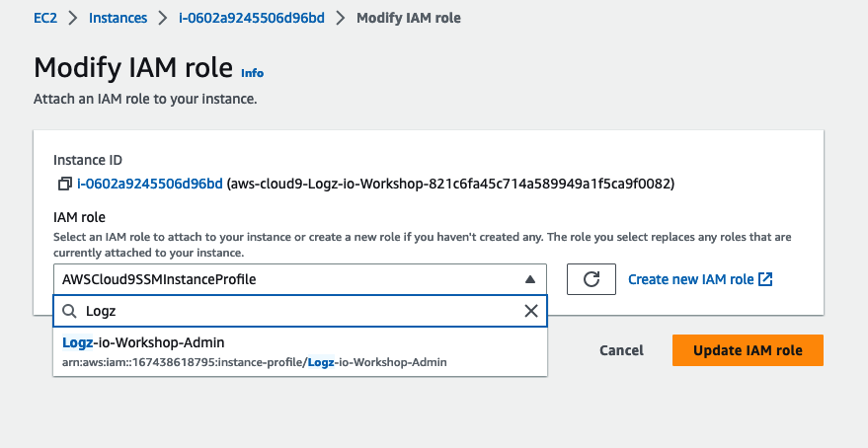The width and height of the screenshot is (868, 448).
Task: Collapse the IAM role dropdown using its triangle arrow
Action: click(x=529, y=279)
